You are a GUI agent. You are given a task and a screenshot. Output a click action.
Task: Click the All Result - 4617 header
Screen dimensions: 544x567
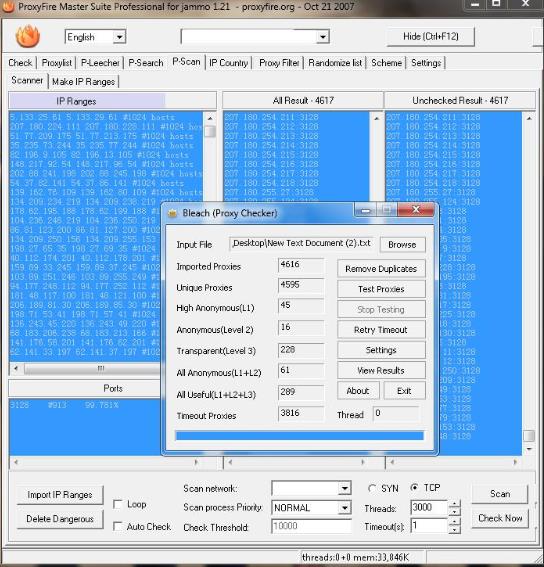point(303,101)
